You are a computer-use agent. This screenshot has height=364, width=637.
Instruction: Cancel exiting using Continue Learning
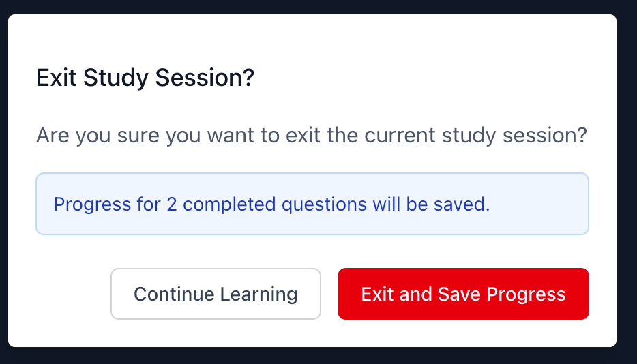click(216, 294)
